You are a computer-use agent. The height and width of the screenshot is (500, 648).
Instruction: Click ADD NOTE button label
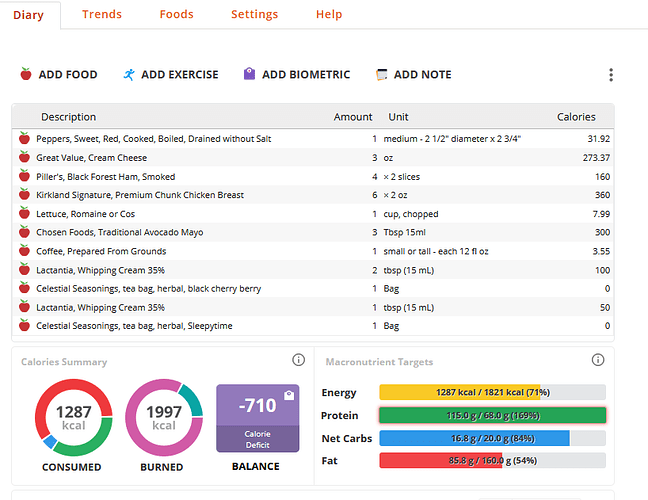click(x=422, y=75)
